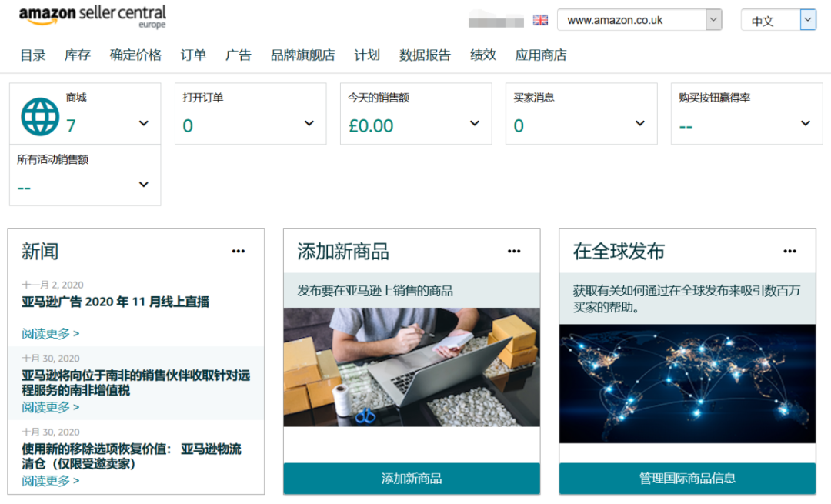Expand the 所有活动销售额 widget dropdown
Image resolution: width=831 pixels, height=504 pixels.
pos(143,184)
